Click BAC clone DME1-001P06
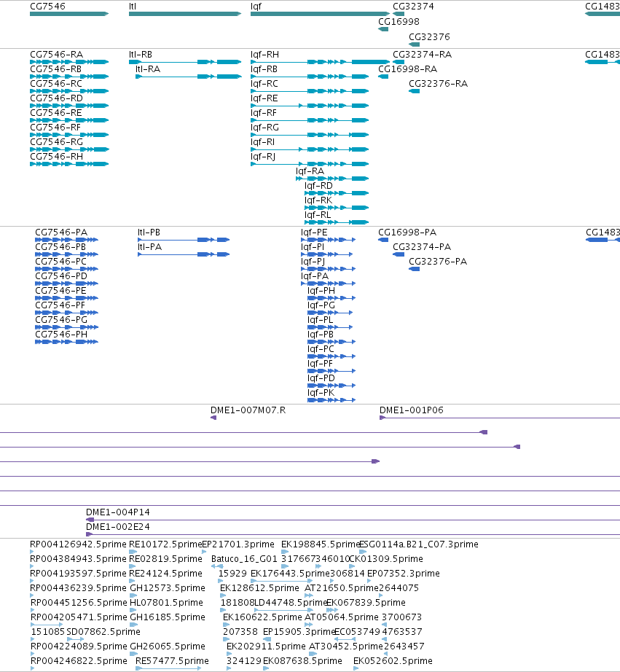This screenshot has width=620, height=672. point(412,410)
